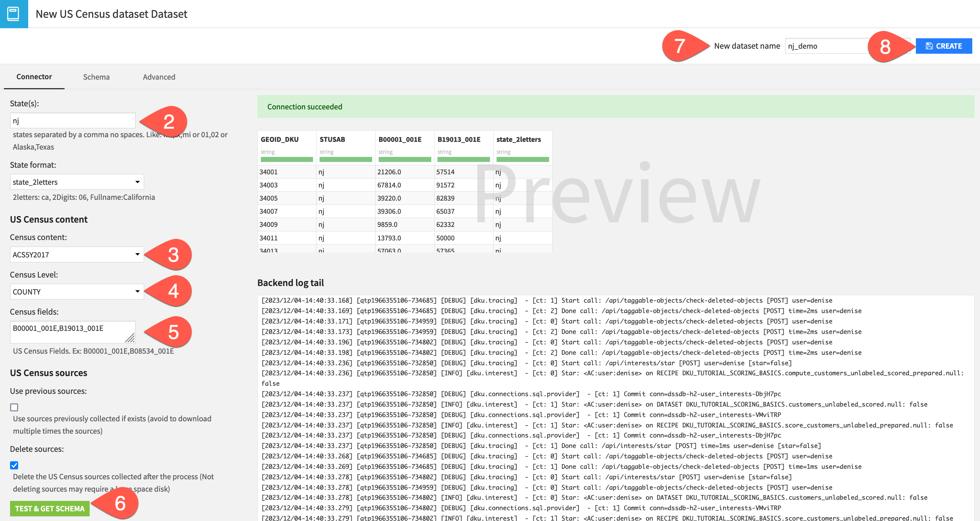The height and width of the screenshot is (521, 980).
Task: Click the value 21206.0 in preview
Action: pos(389,172)
